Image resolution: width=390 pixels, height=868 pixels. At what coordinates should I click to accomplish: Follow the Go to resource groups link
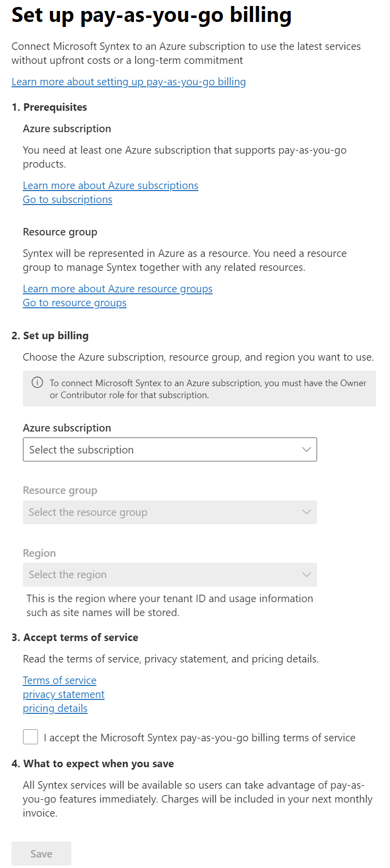pos(74,303)
